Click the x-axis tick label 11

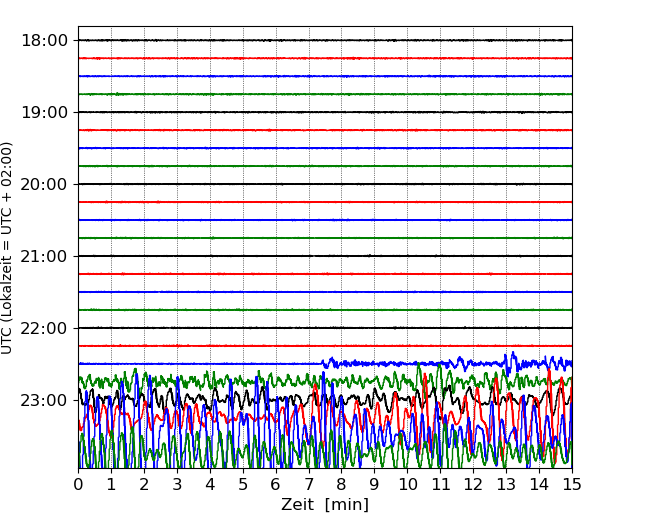[440, 484]
